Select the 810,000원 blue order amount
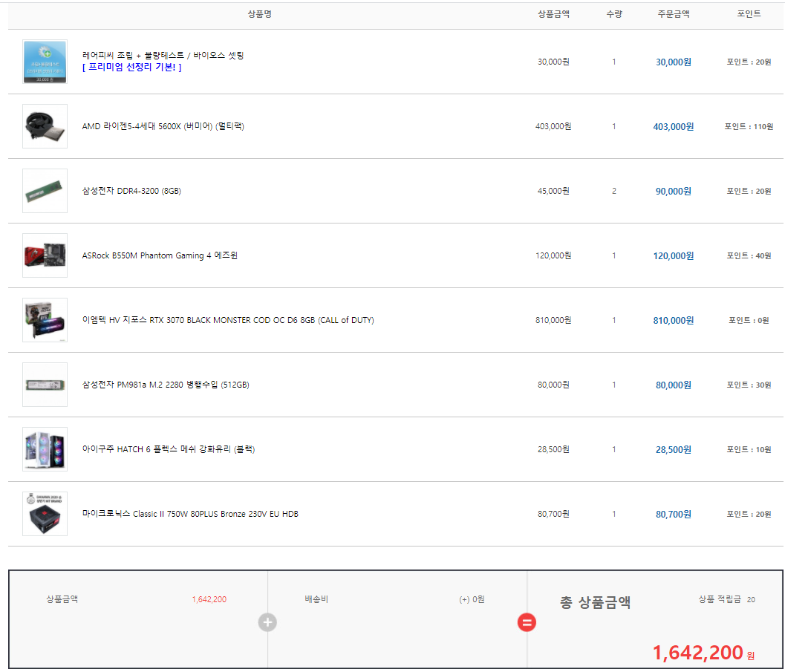 click(674, 320)
